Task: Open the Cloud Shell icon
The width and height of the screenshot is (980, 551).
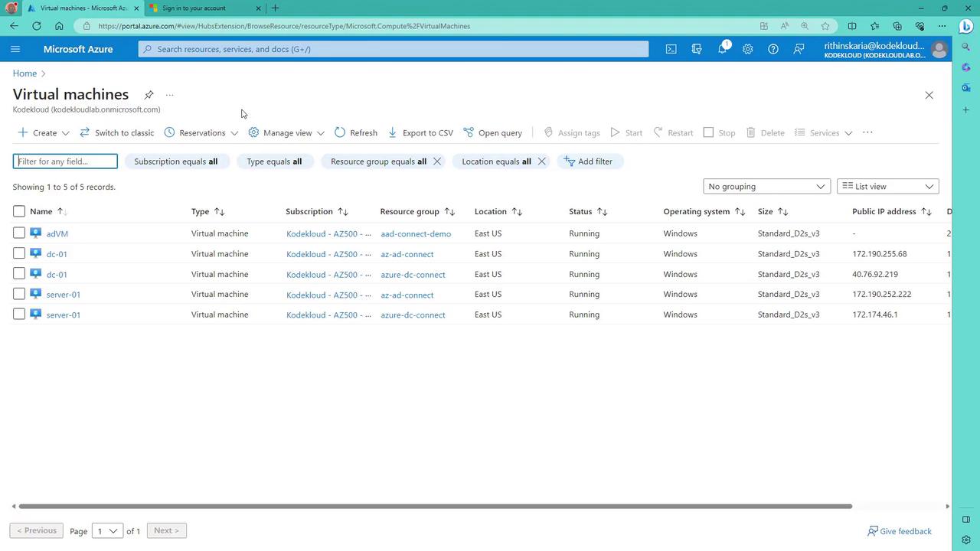Action: (671, 49)
